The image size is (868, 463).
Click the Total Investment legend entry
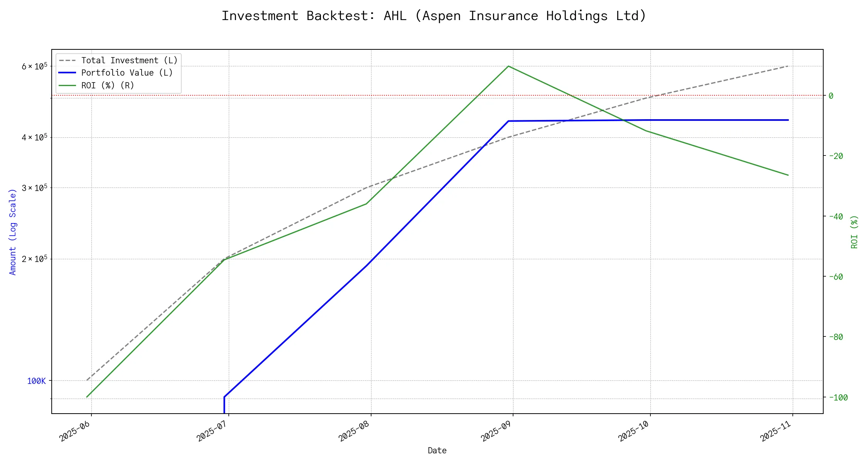click(x=129, y=61)
